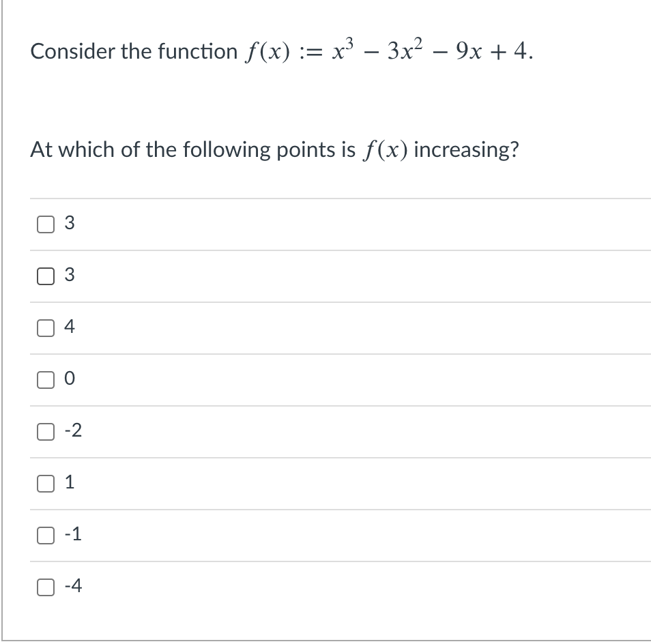This screenshot has height=644, width=651.
Task: Select the topmost answer label 3
Action: (68, 223)
